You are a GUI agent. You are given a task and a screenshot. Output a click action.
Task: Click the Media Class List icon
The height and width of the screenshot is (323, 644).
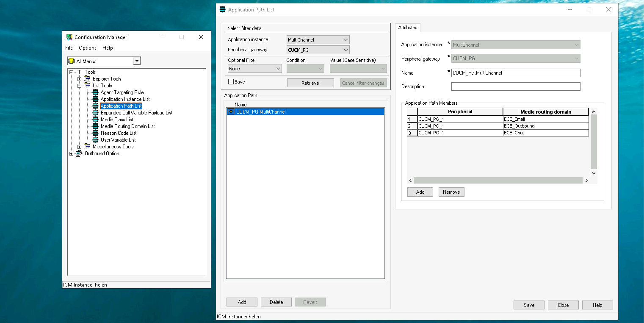[95, 120]
